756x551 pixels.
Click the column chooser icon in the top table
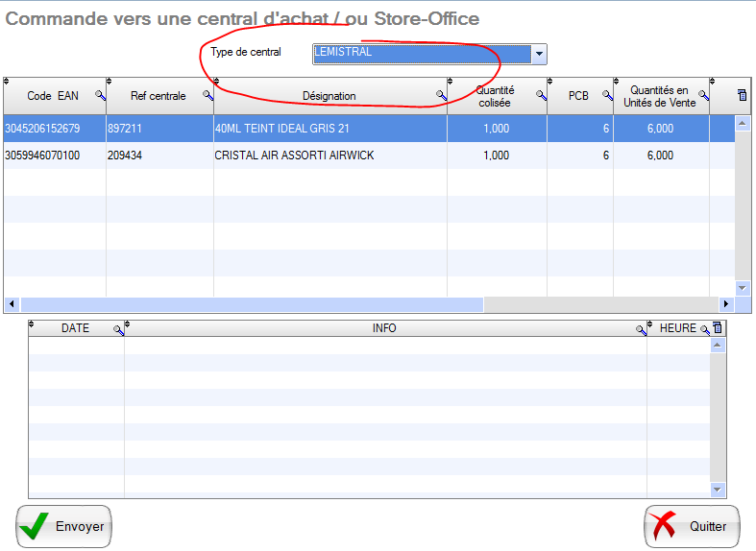[742, 95]
